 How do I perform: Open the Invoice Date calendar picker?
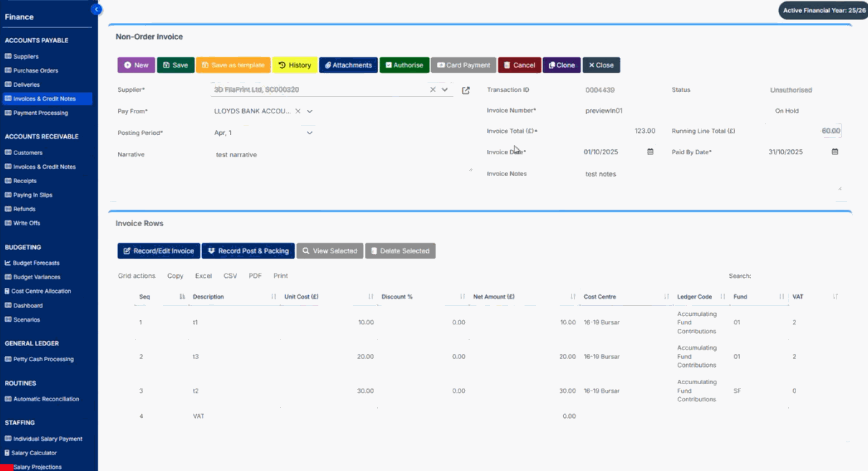click(650, 152)
